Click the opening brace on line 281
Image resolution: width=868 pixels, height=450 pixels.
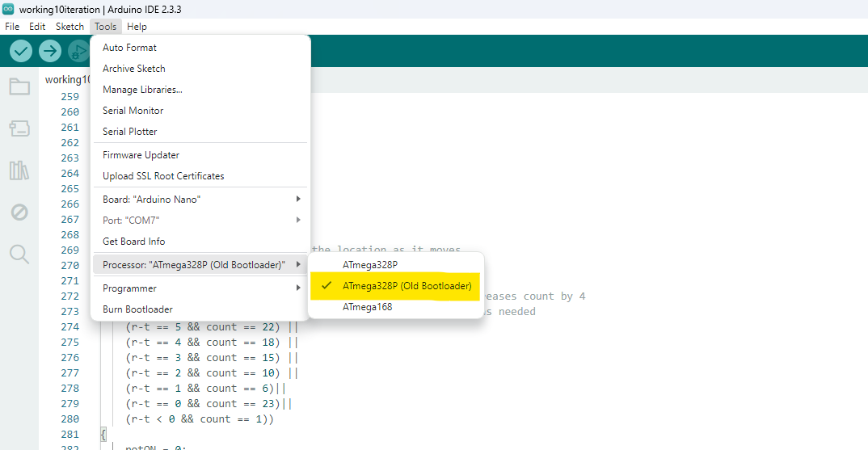[x=103, y=435]
